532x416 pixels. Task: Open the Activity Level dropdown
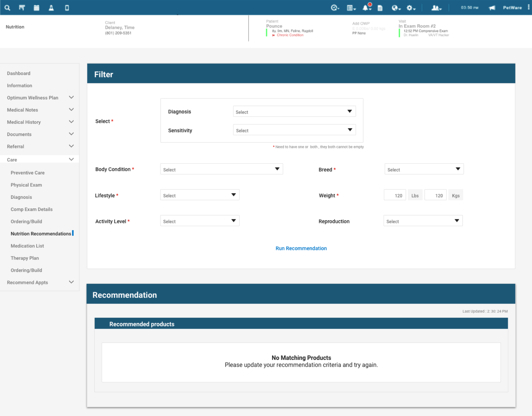[200, 221]
